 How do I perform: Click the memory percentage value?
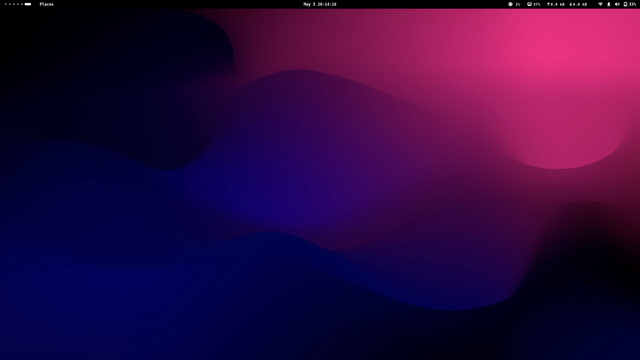pyautogui.click(x=536, y=4)
